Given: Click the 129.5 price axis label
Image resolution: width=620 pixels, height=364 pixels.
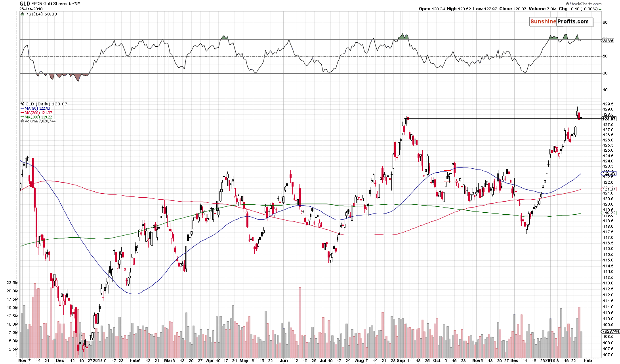Looking at the screenshot, I should [x=608, y=104].
